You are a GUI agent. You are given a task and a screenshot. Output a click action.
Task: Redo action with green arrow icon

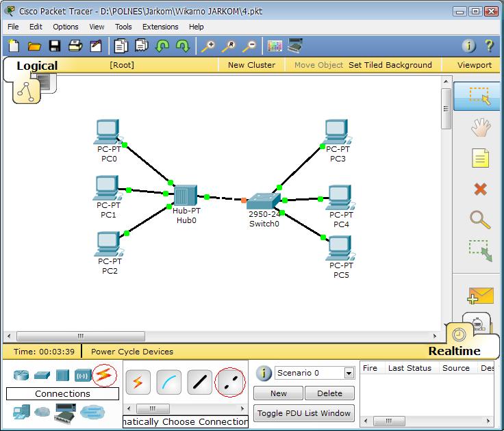point(183,46)
